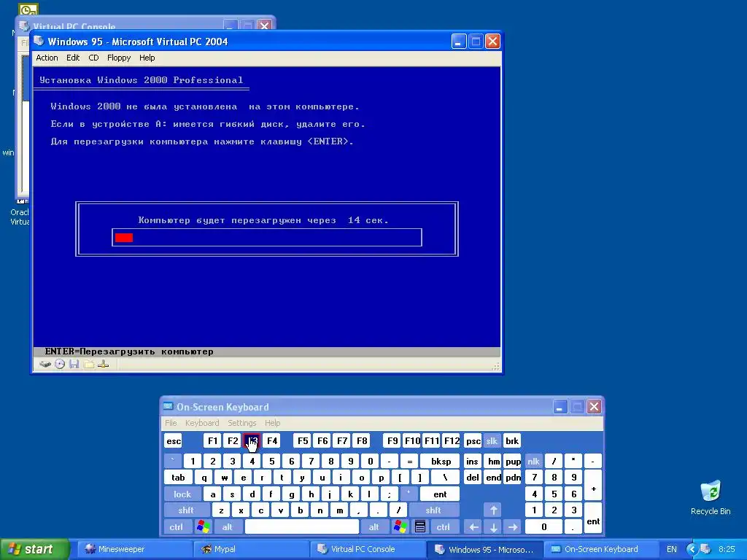
Task: Click the bksp key
Action: 441,461
